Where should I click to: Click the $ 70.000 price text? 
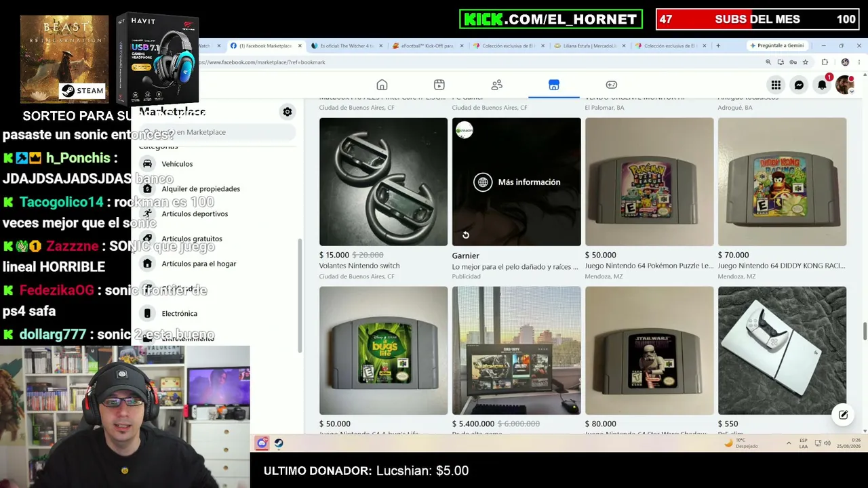pyautogui.click(x=734, y=255)
